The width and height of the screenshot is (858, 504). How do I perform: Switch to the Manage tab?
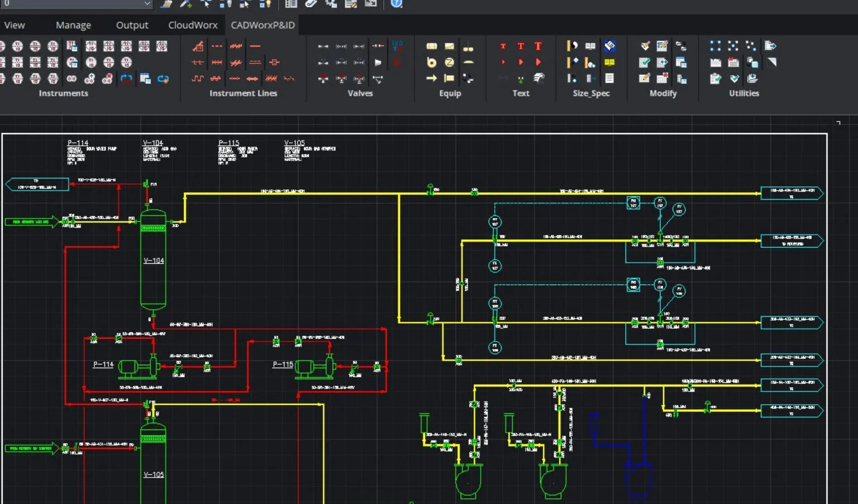(x=73, y=25)
